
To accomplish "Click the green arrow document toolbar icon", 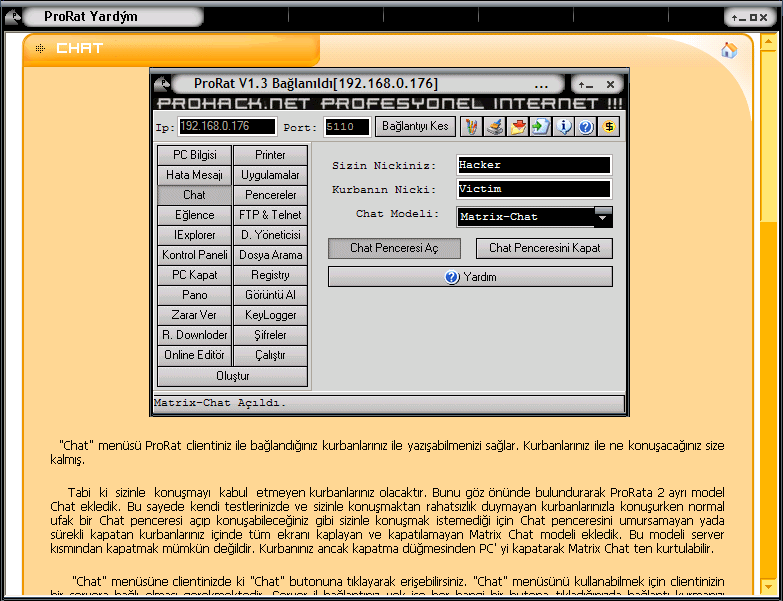I will (x=541, y=127).
